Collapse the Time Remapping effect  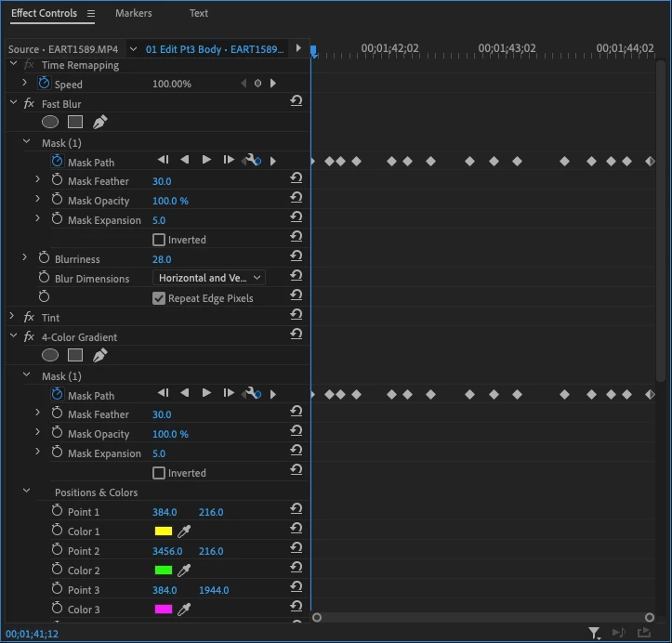tap(13, 63)
